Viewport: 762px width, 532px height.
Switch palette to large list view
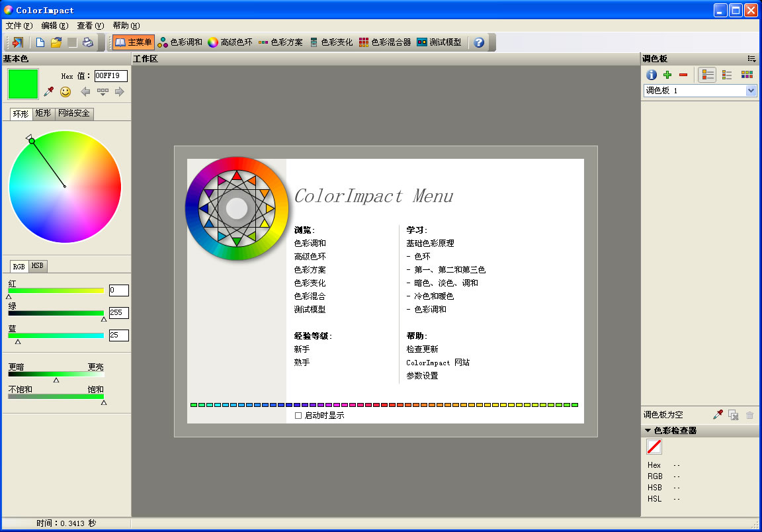pos(708,75)
